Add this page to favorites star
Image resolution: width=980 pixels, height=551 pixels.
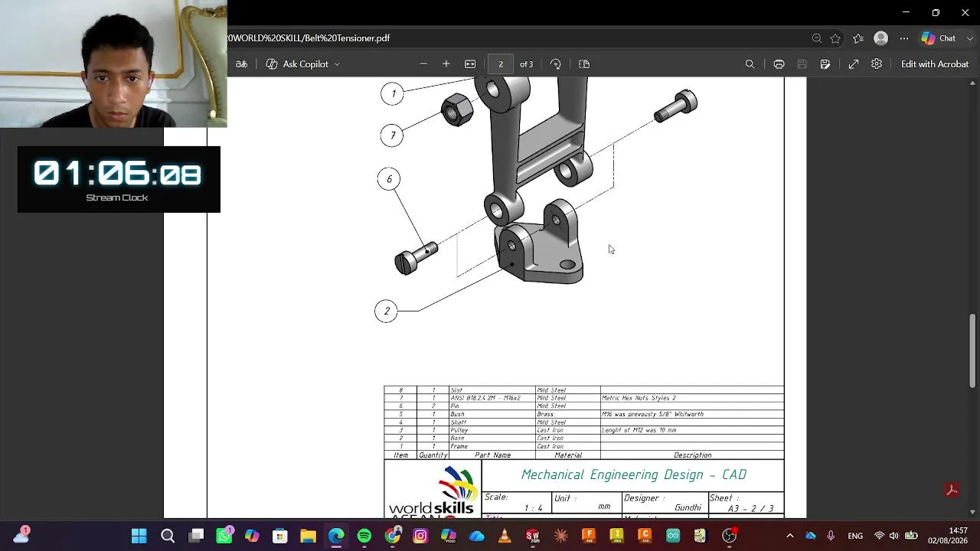(x=835, y=38)
